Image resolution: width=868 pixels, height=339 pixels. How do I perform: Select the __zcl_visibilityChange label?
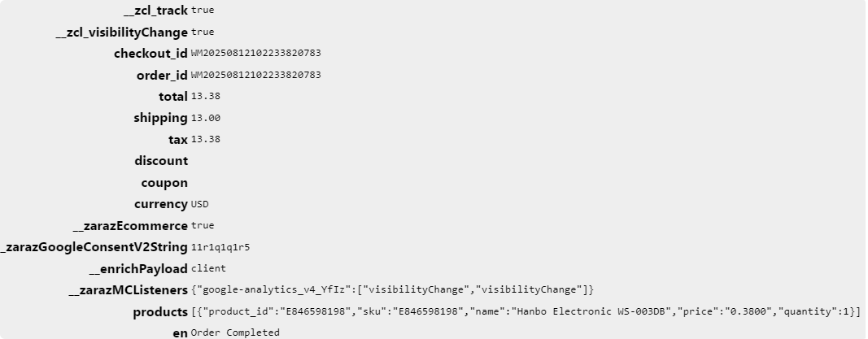[122, 32]
